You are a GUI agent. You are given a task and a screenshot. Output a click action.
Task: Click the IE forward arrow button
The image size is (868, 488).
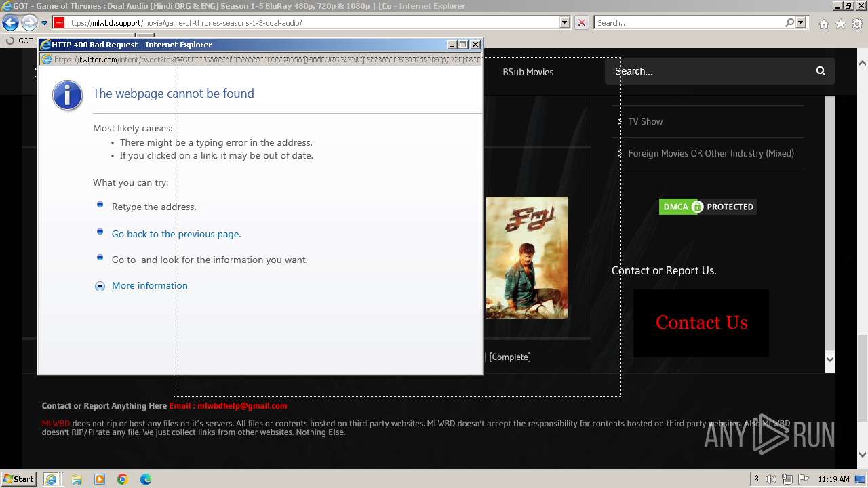pos(29,23)
